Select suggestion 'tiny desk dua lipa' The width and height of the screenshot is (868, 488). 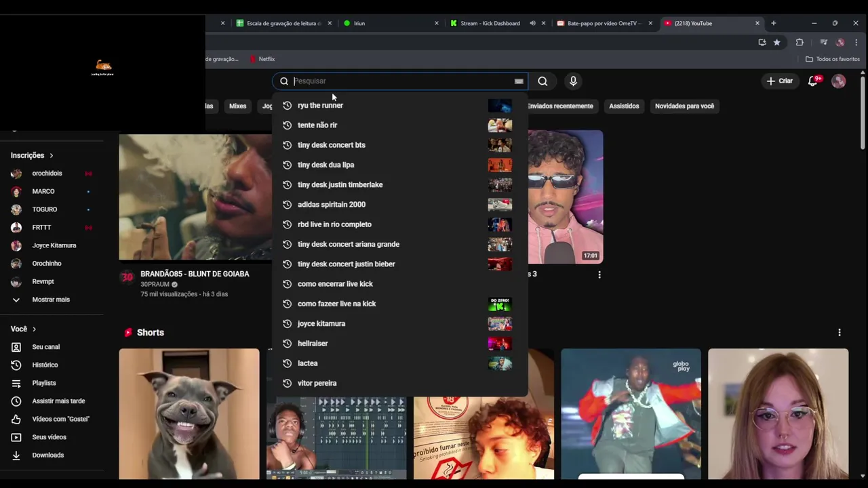(x=400, y=165)
